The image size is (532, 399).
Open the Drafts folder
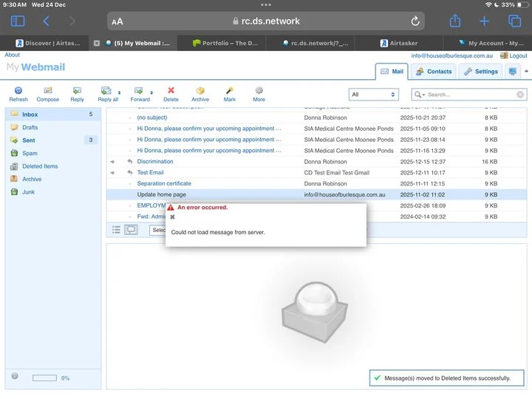pos(53,127)
